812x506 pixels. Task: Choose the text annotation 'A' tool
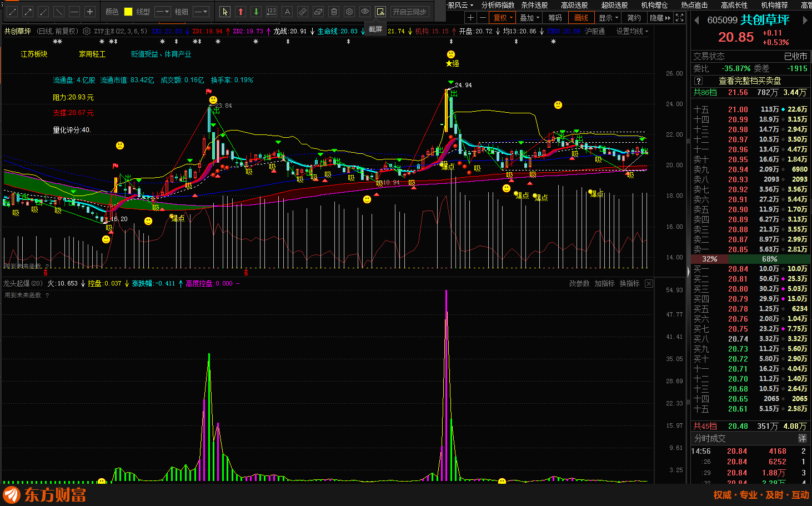(x=287, y=12)
